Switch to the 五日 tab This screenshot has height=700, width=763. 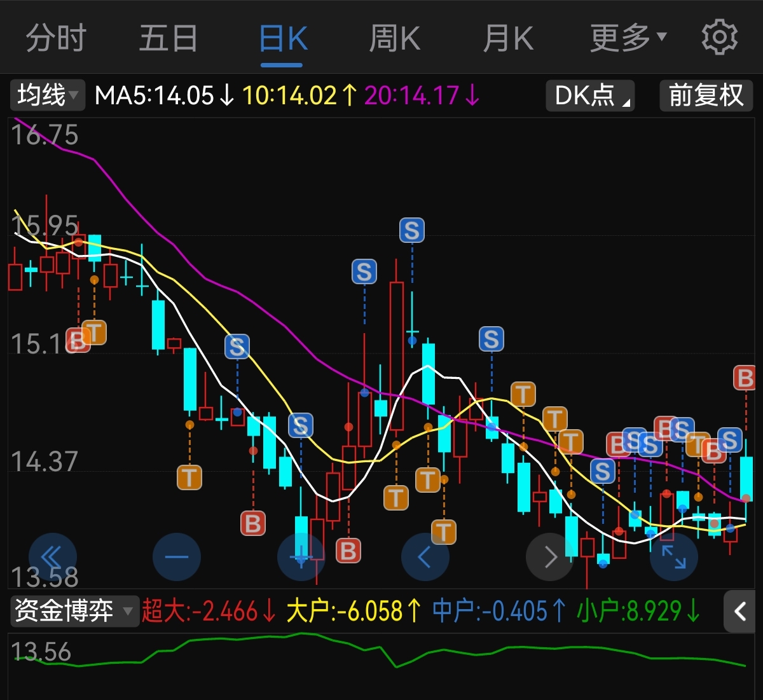tap(168, 38)
